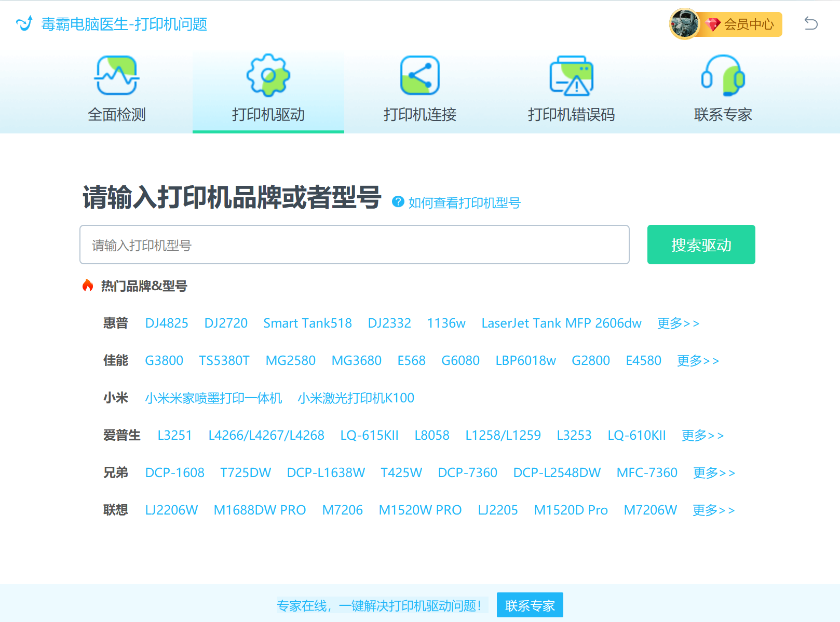Click the 爱普生 brand label
The width and height of the screenshot is (840, 622).
[x=121, y=435]
